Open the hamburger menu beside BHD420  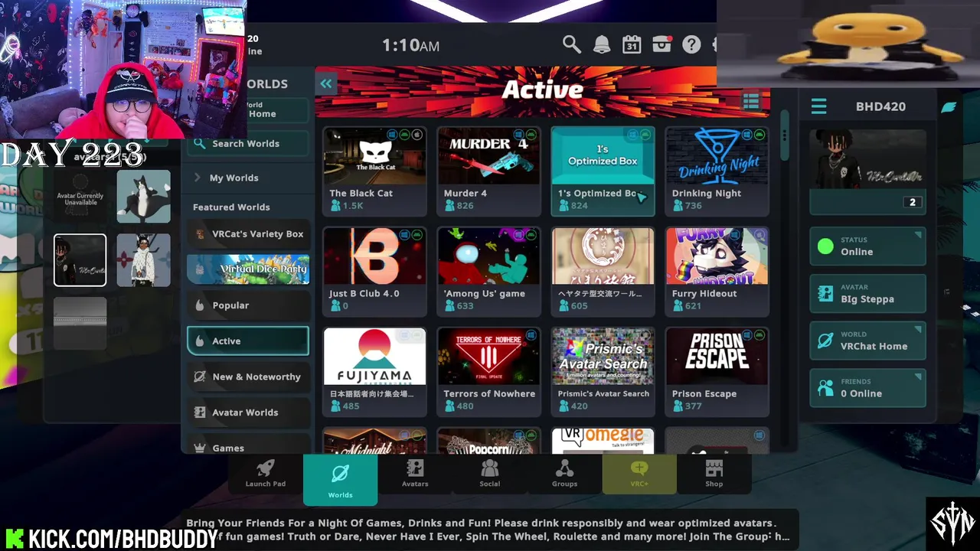click(x=818, y=106)
